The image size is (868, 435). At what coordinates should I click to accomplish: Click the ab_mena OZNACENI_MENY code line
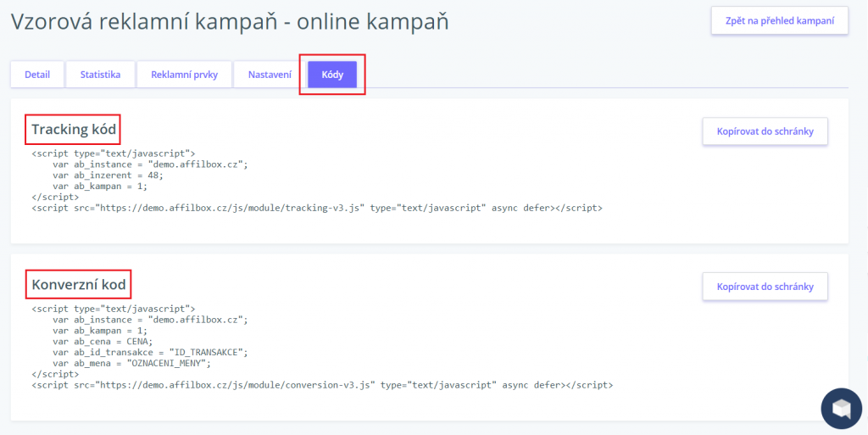[131, 363]
